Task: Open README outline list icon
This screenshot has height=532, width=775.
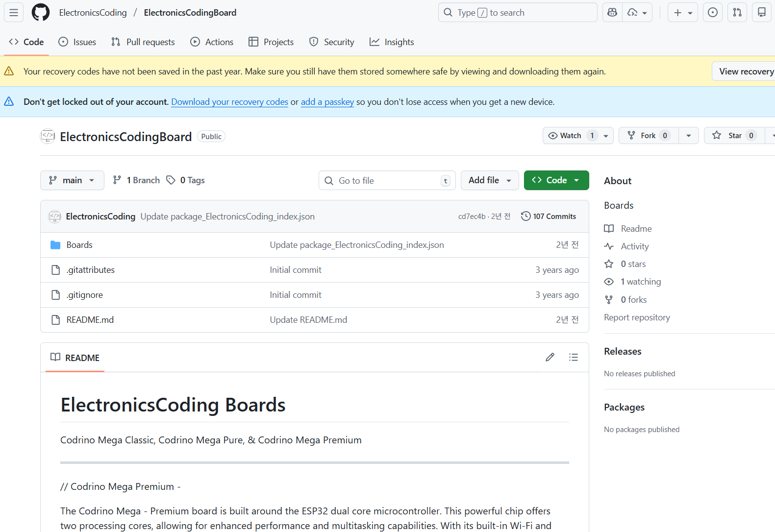Action: tap(574, 357)
